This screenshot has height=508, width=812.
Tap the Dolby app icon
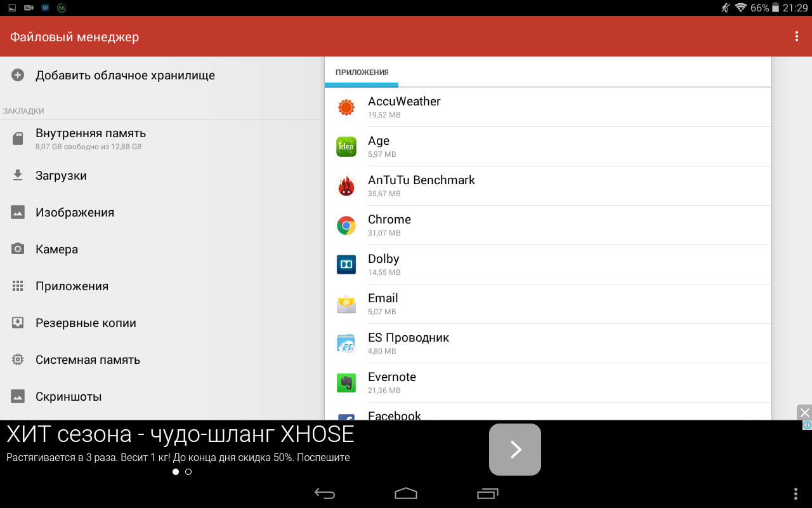click(346, 265)
